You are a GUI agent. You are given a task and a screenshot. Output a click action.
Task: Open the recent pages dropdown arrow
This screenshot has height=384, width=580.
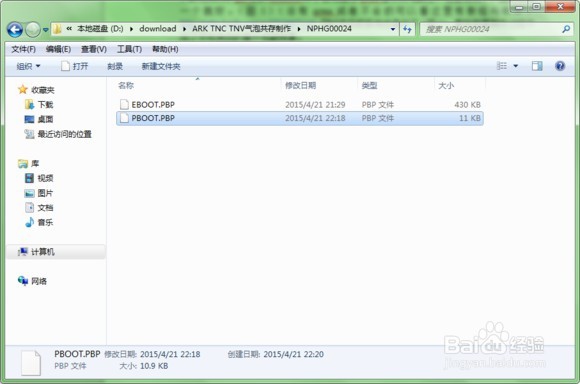tap(45, 30)
